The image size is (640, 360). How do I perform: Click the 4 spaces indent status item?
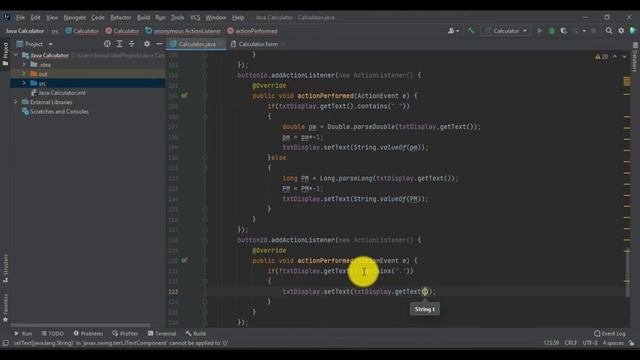tap(613, 343)
